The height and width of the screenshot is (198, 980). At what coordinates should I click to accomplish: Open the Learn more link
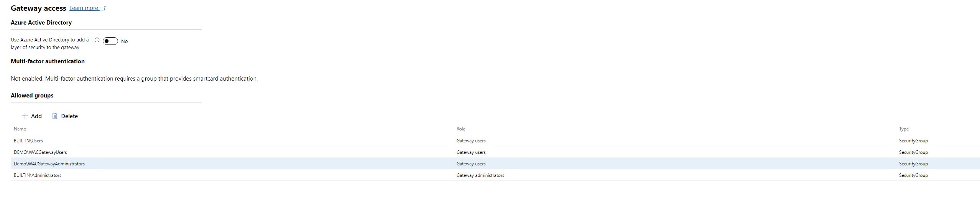coord(84,8)
